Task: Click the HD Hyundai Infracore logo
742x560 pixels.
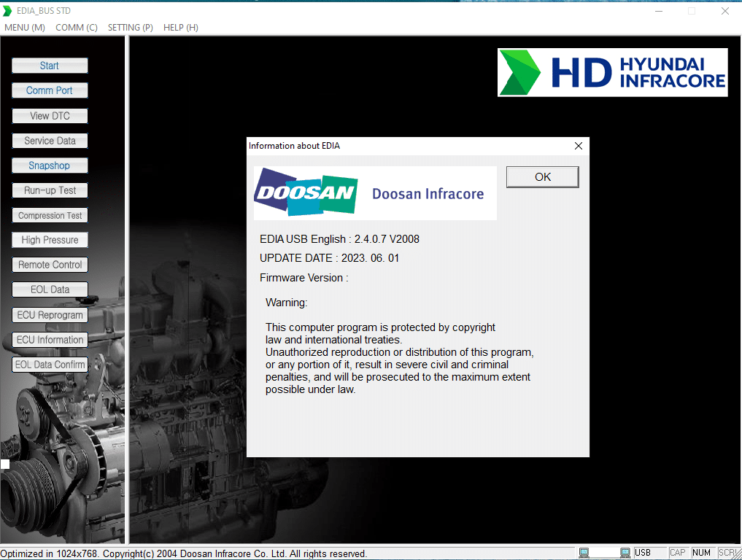Action: pyautogui.click(x=612, y=72)
